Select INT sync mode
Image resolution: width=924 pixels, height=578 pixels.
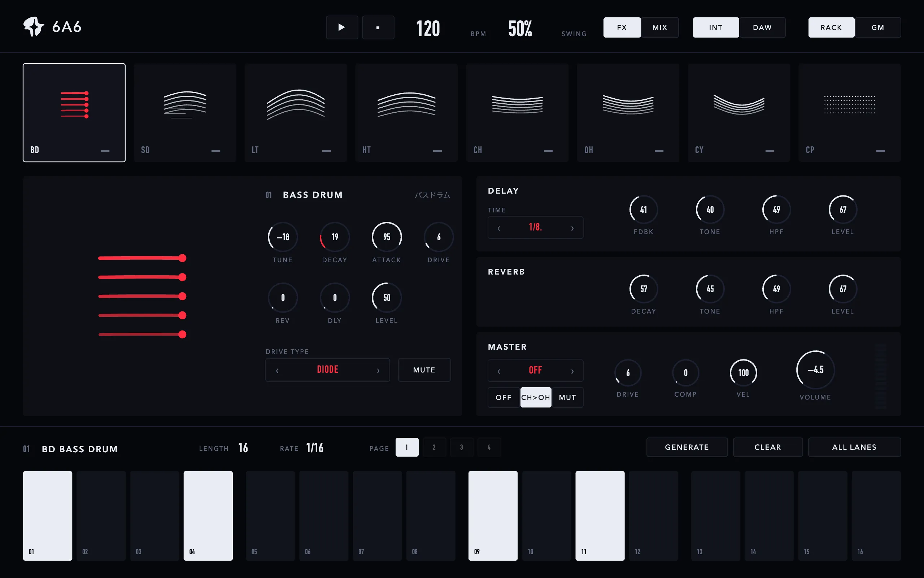click(716, 27)
